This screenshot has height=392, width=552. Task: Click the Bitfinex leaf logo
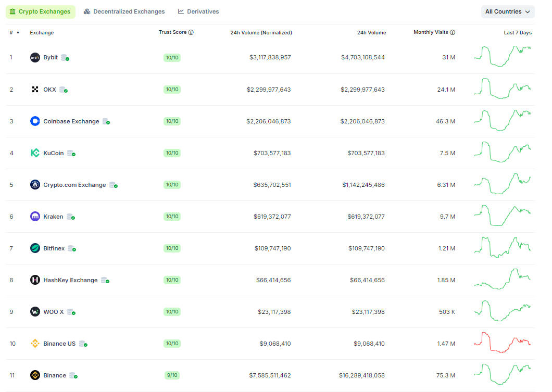[x=35, y=248]
